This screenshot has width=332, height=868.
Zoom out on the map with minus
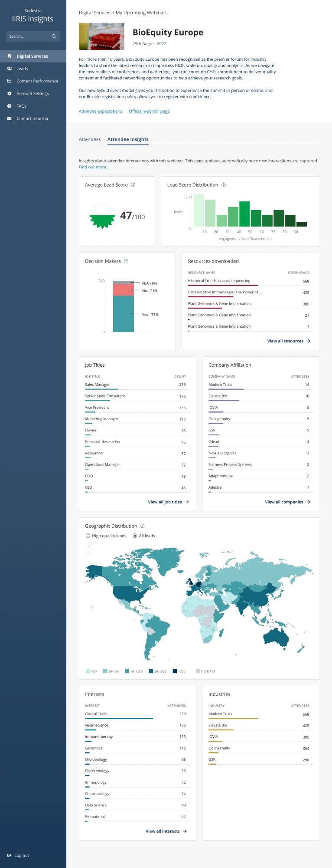(89, 553)
